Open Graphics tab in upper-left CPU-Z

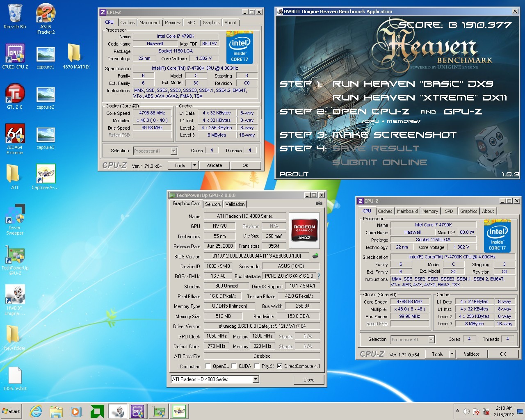[211, 23]
